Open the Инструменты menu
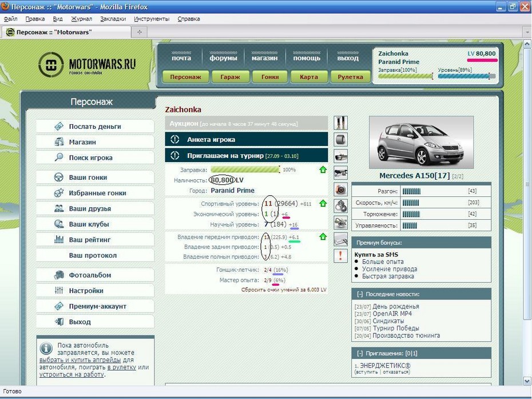 pos(152,19)
